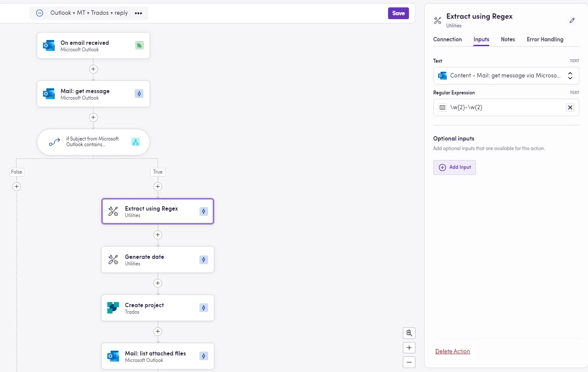Viewport: 588px width, 372px height.
Task: Click the Outlook icon on Mail: get message
Action: coord(49,94)
